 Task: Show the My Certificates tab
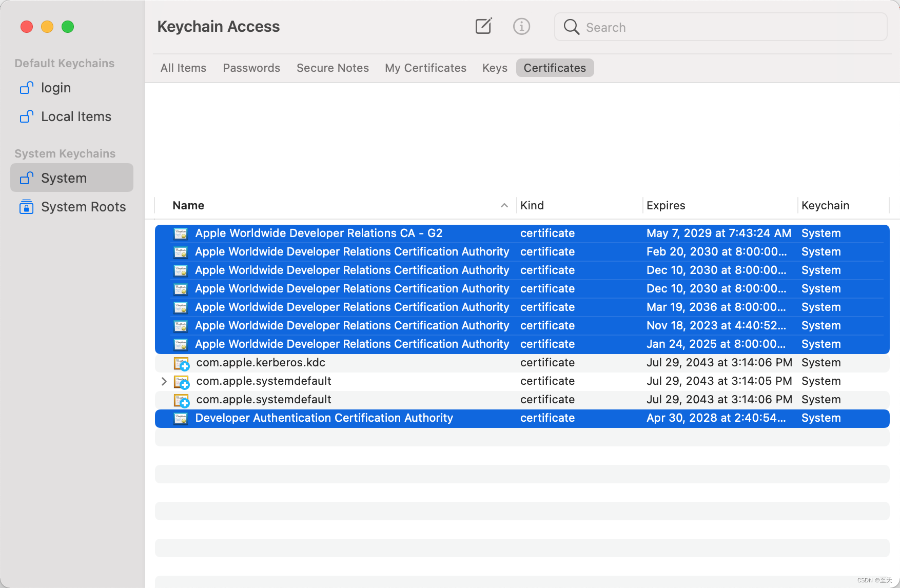pos(425,68)
